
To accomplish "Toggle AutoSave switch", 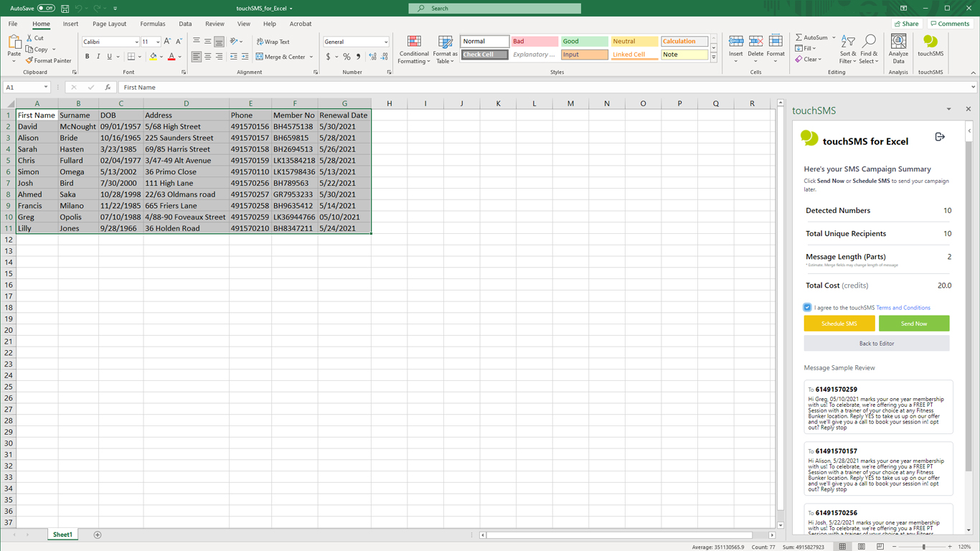I will pos(46,9).
